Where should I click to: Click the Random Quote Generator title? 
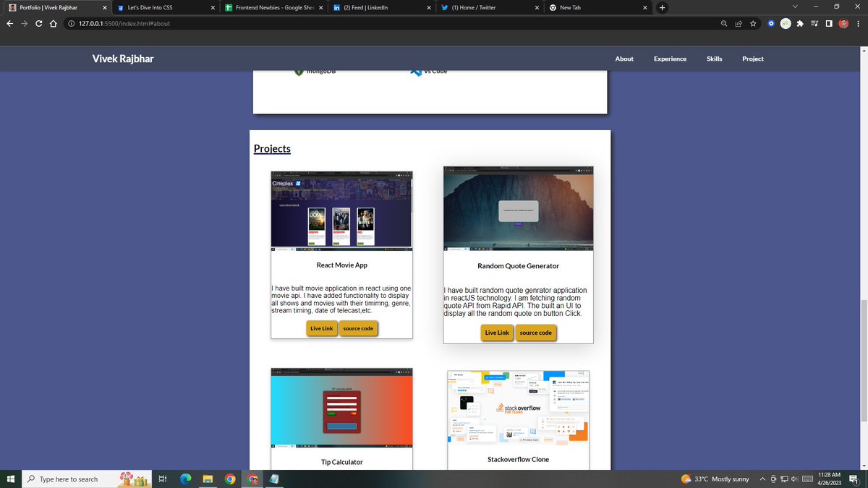[x=518, y=266]
